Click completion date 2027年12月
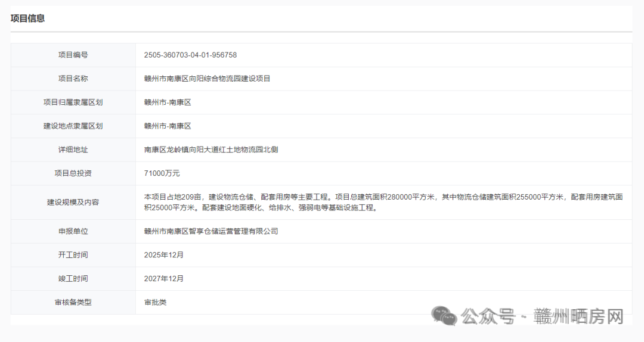Viewport: 644px width, 342px height. point(164,279)
